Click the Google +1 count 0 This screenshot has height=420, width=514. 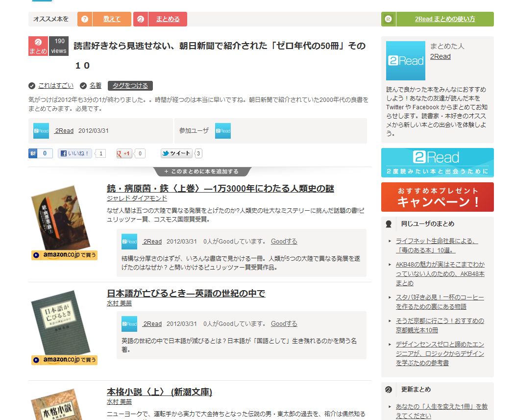coord(140,153)
